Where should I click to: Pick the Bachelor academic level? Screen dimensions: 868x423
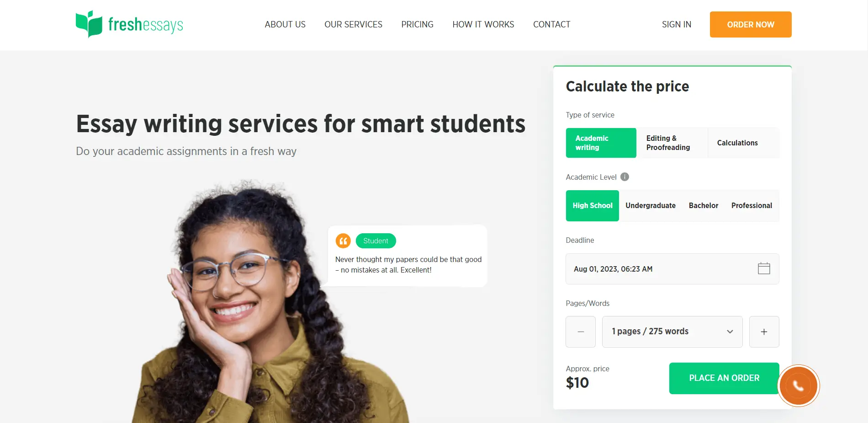click(x=704, y=206)
